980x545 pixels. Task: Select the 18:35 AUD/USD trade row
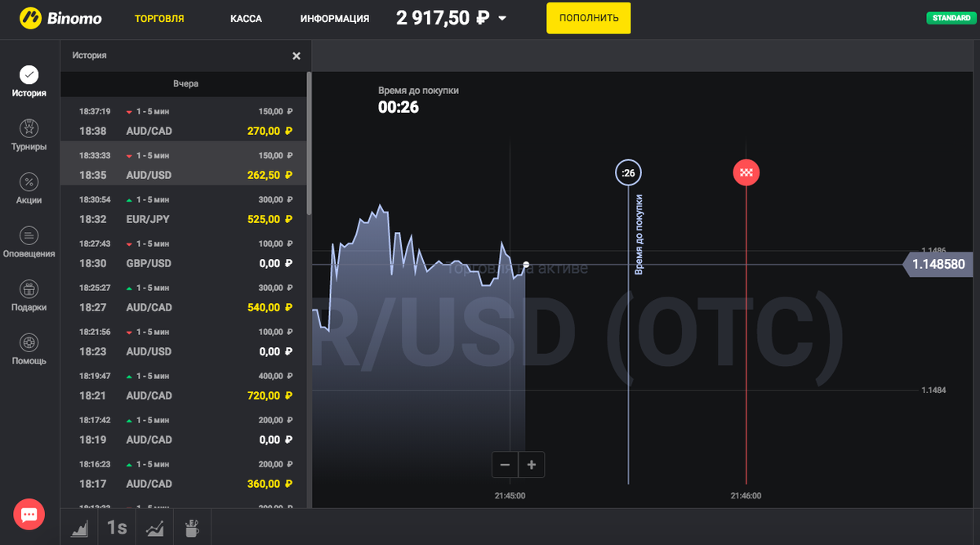point(184,163)
